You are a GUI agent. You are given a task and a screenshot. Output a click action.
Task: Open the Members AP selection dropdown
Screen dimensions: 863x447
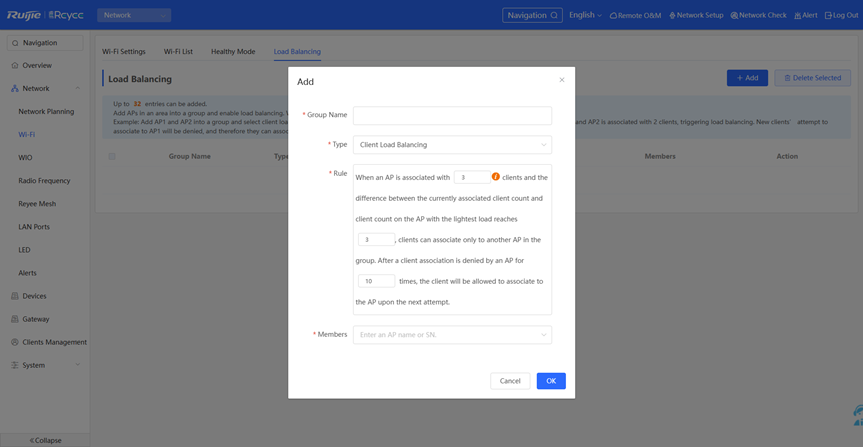point(452,335)
